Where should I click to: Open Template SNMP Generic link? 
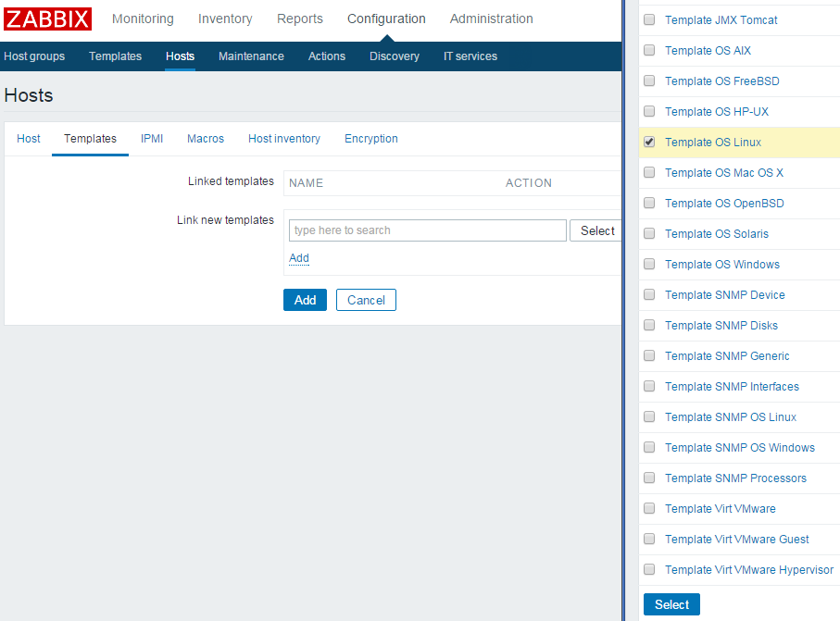(727, 356)
